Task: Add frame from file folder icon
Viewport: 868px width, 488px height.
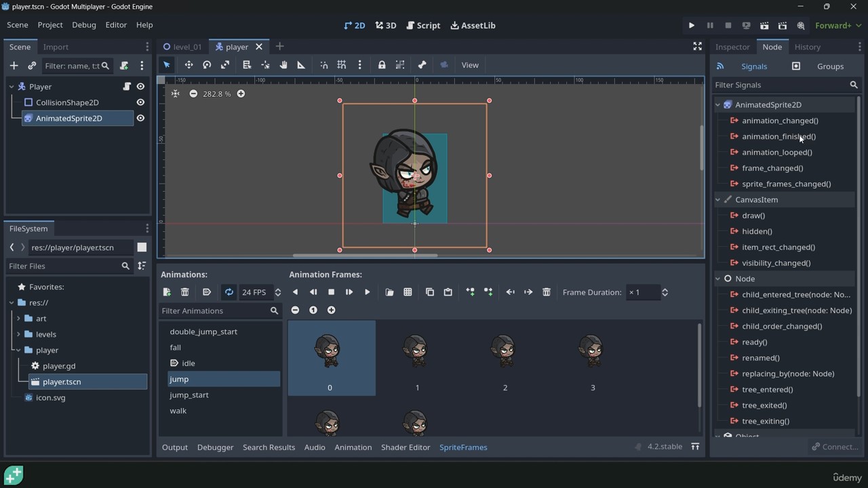Action: tap(389, 292)
